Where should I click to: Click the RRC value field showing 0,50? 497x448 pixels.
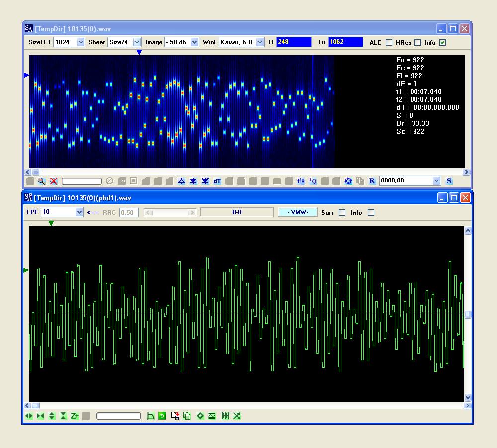(129, 212)
